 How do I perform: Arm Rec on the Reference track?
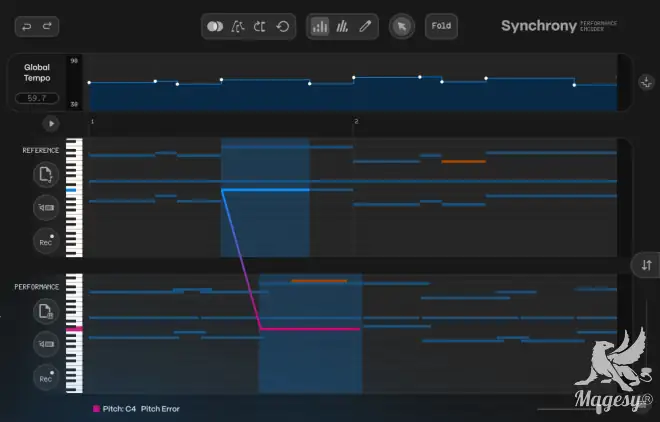[x=46, y=240]
